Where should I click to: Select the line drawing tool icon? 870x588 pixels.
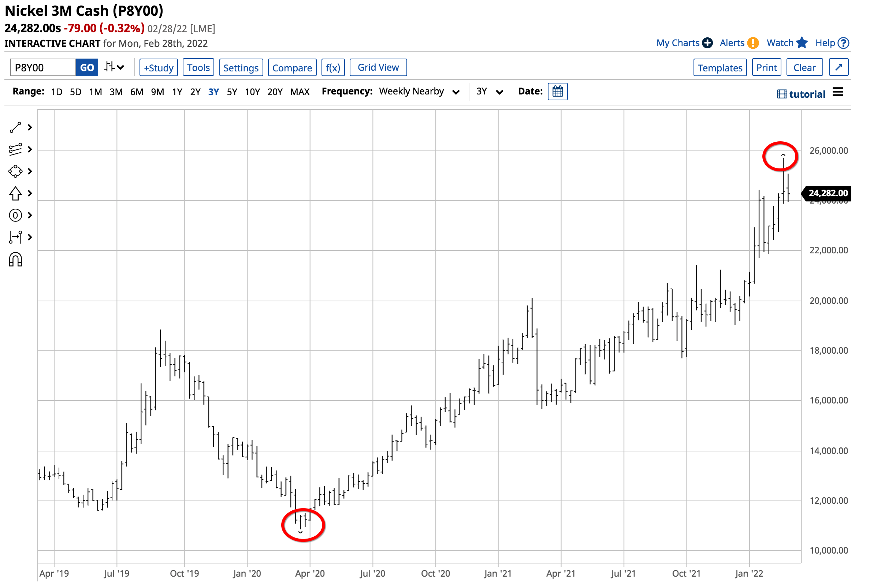point(15,128)
